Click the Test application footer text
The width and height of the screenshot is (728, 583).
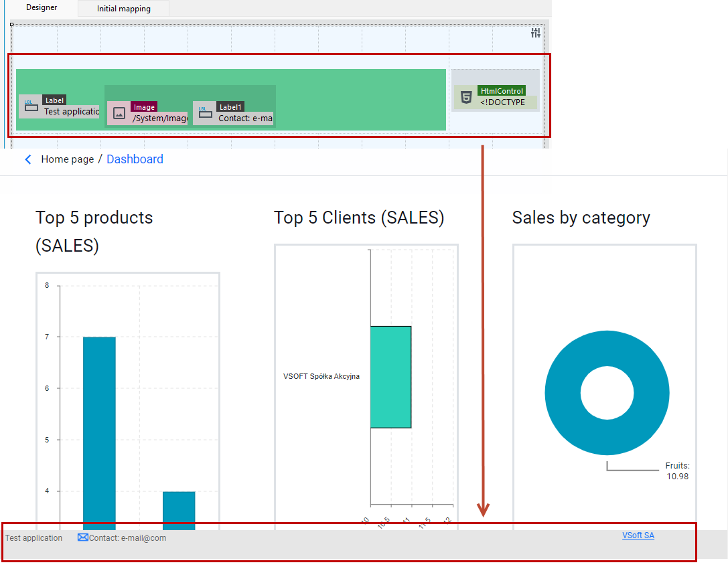coord(34,538)
